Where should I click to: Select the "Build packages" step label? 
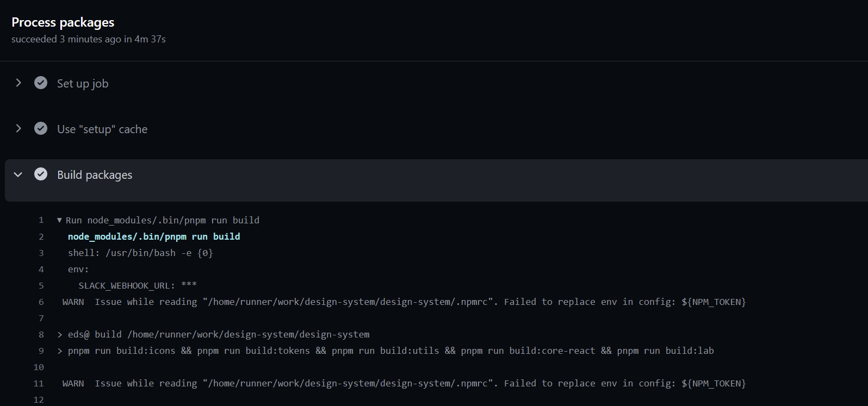[x=94, y=174]
